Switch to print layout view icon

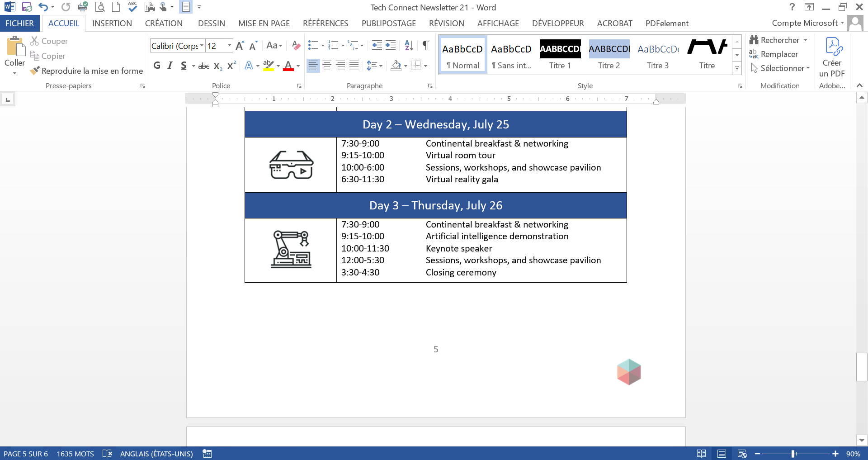722,453
